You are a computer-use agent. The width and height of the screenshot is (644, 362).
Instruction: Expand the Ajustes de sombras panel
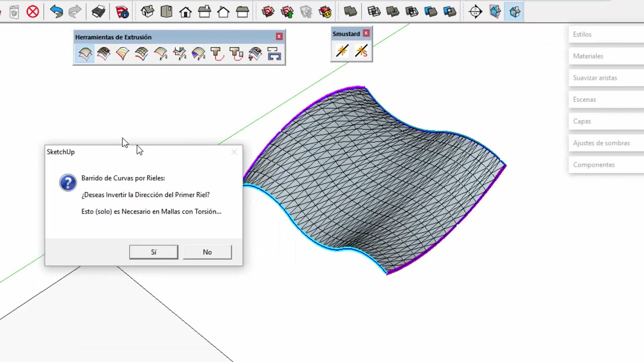(606, 143)
